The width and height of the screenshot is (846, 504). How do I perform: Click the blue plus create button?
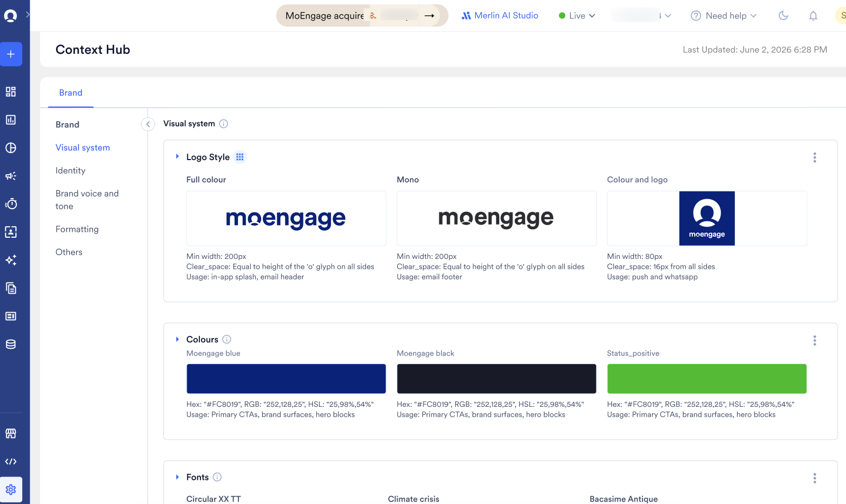click(11, 54)
